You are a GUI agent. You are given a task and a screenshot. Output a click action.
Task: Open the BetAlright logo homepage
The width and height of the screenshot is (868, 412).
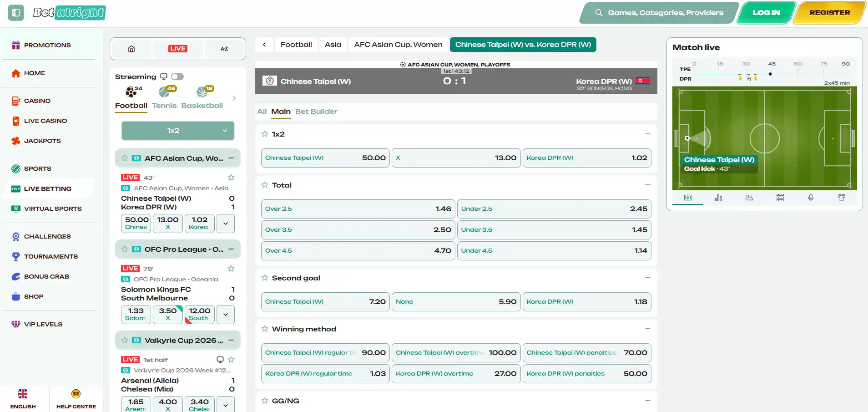coord(69,13)
